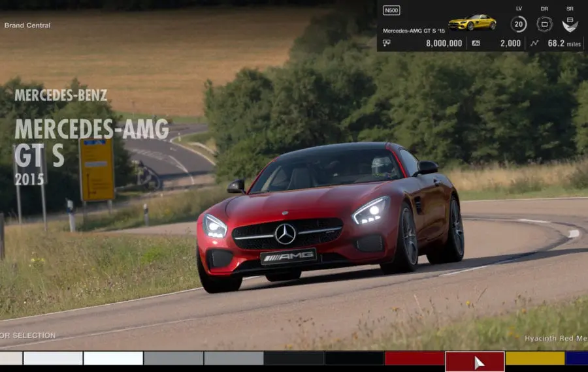Open the Brand Central label
The width and height of the screenshot is (588, 372).
tap(27, 25)
